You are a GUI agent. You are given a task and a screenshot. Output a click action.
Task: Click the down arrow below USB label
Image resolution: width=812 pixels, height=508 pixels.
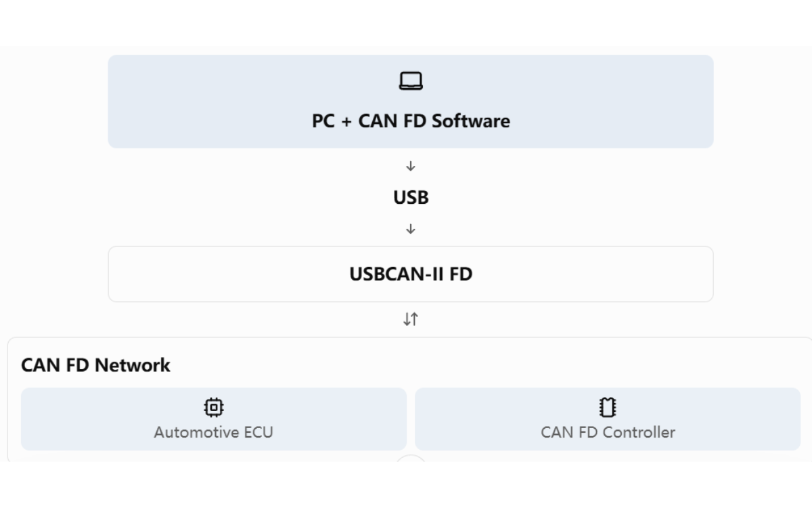(411, 229)
